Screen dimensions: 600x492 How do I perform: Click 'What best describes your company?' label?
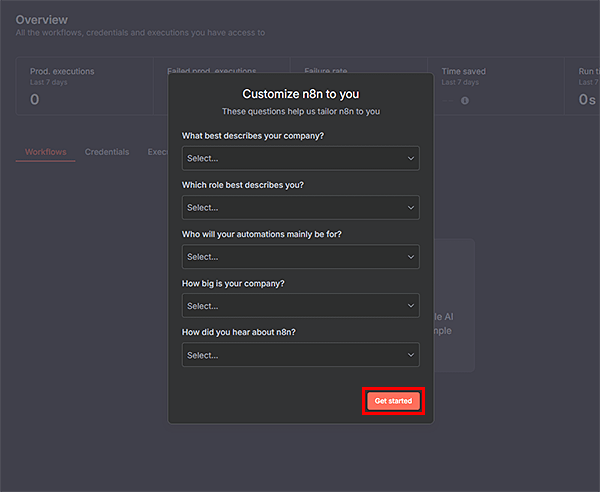pos(253,136)
